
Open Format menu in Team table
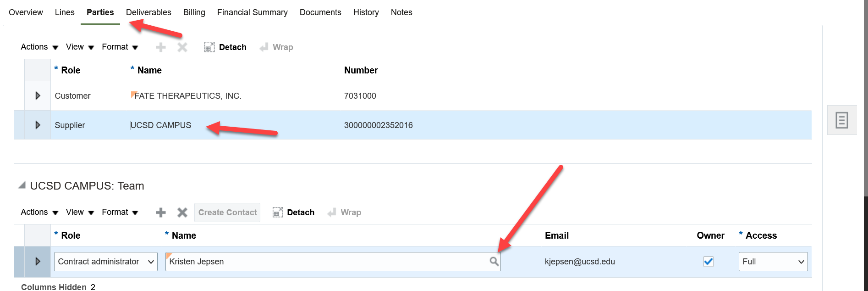click(x=120, y=212)
